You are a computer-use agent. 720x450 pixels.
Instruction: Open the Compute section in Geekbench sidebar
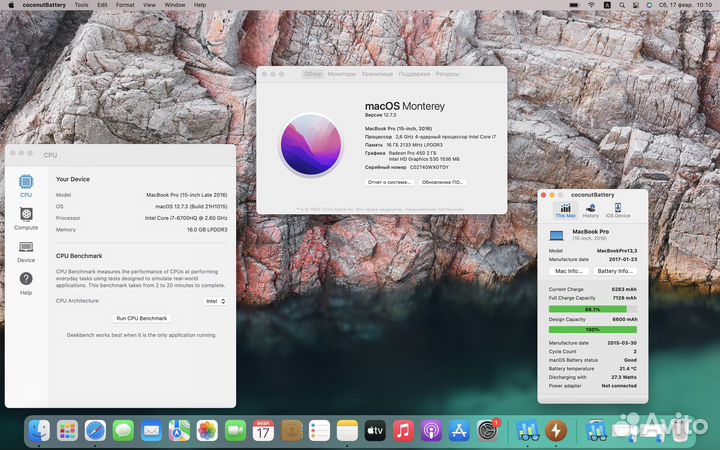[x=26, y=219]
